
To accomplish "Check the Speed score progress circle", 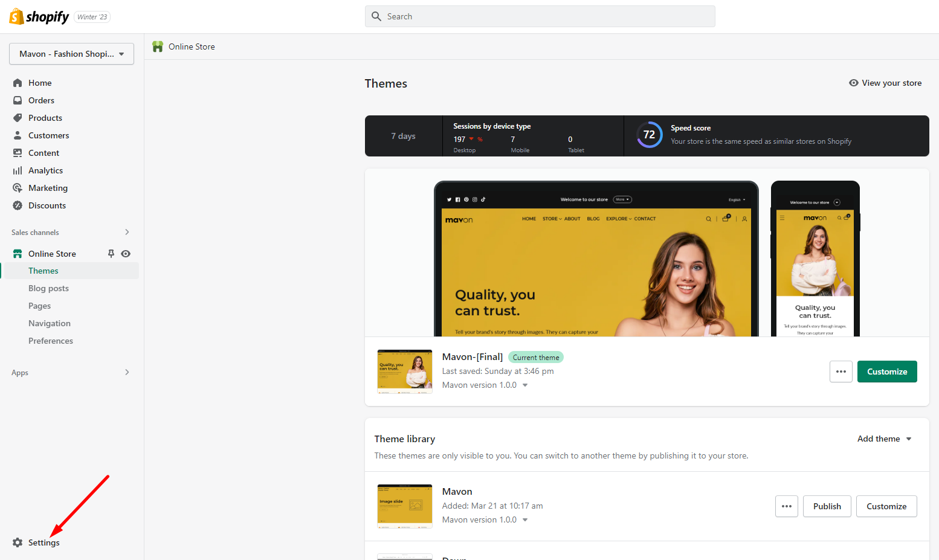I will click(x=650, y=135).
